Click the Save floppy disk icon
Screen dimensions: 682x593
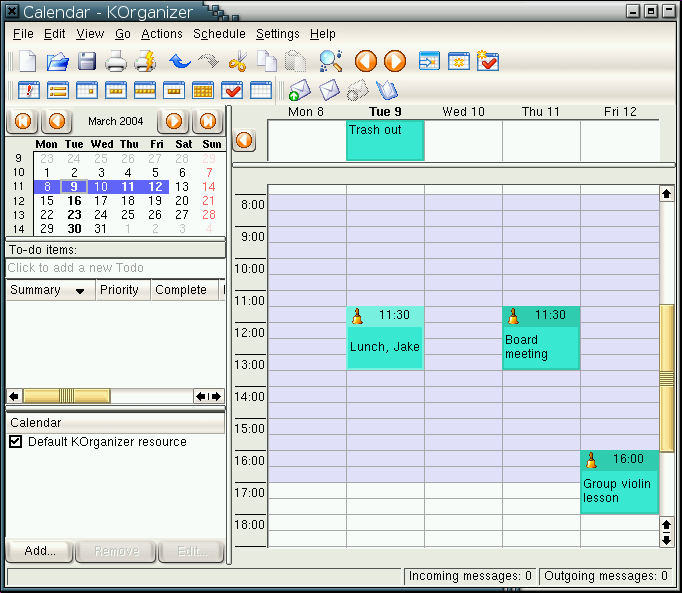click(87, 61)
